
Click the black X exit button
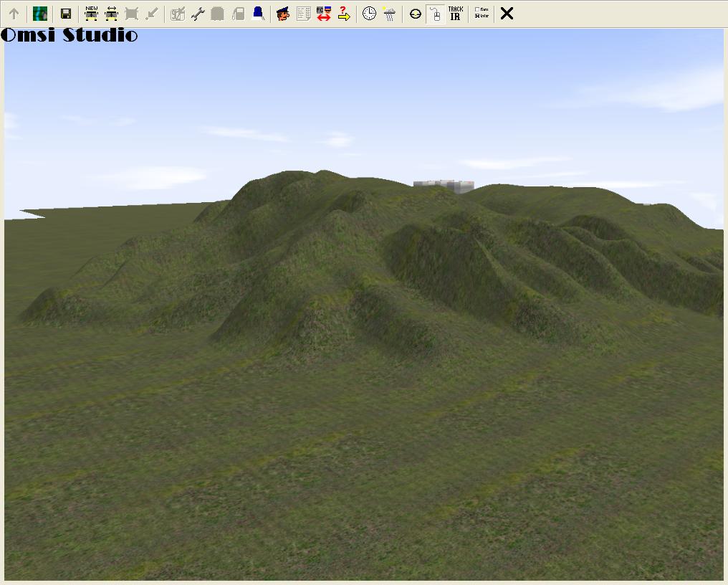(x=507, y=14)
